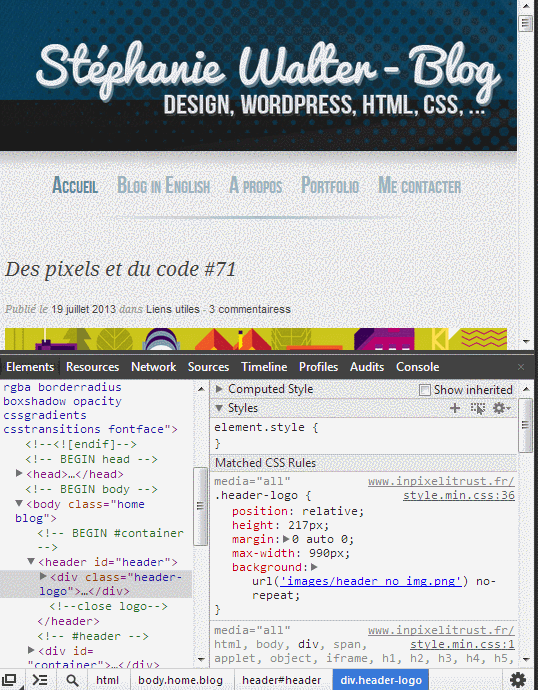Open DevTools settings gear at bottom right
This screenshot has height=690, width=538.
518,680
